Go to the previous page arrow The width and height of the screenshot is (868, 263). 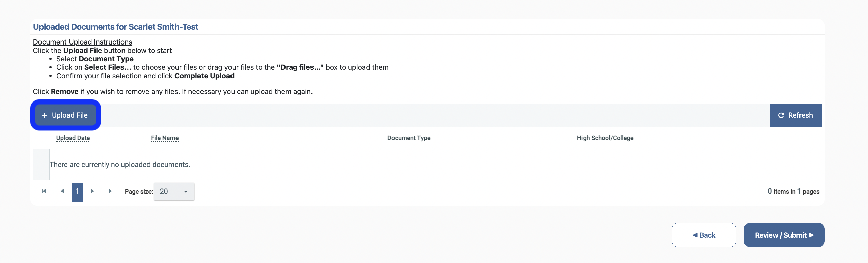pyautogui.click(x=62, y=191)
